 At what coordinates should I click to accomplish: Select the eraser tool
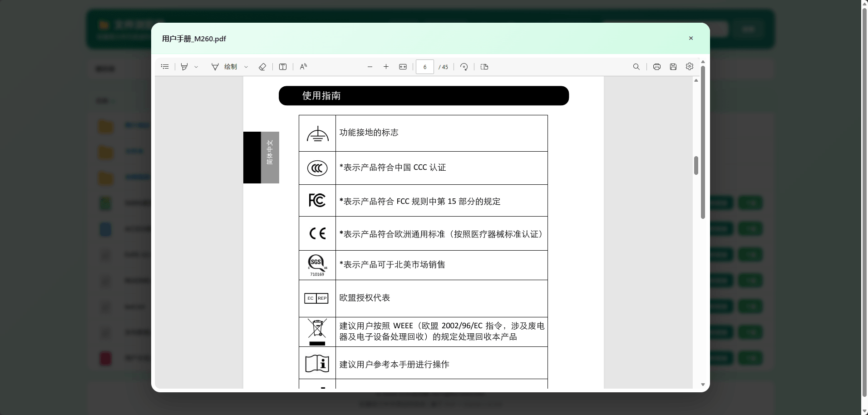(x=262, y=67)
